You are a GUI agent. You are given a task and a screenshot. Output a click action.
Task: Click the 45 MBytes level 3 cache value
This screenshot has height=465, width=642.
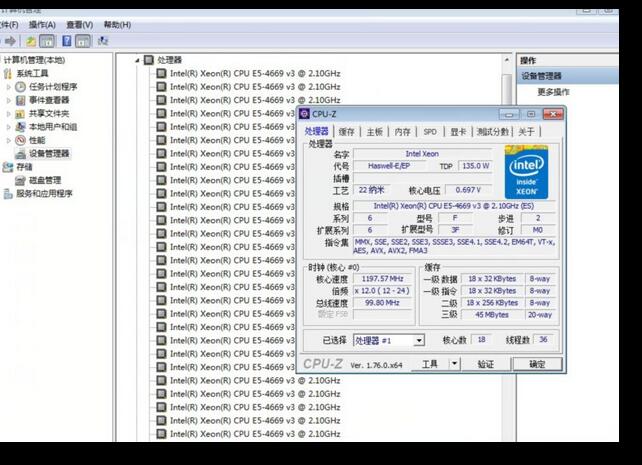[492, 315]
